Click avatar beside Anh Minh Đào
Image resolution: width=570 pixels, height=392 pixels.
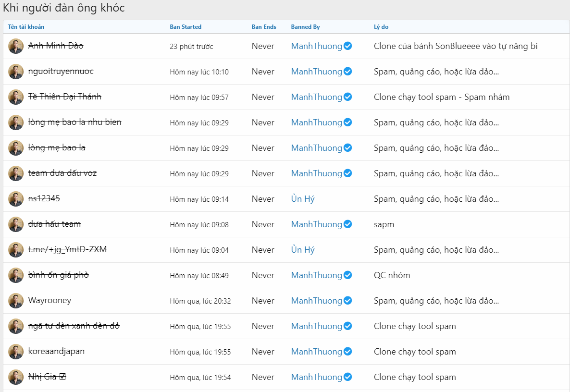pyautogui.click(x=16, y=46)
